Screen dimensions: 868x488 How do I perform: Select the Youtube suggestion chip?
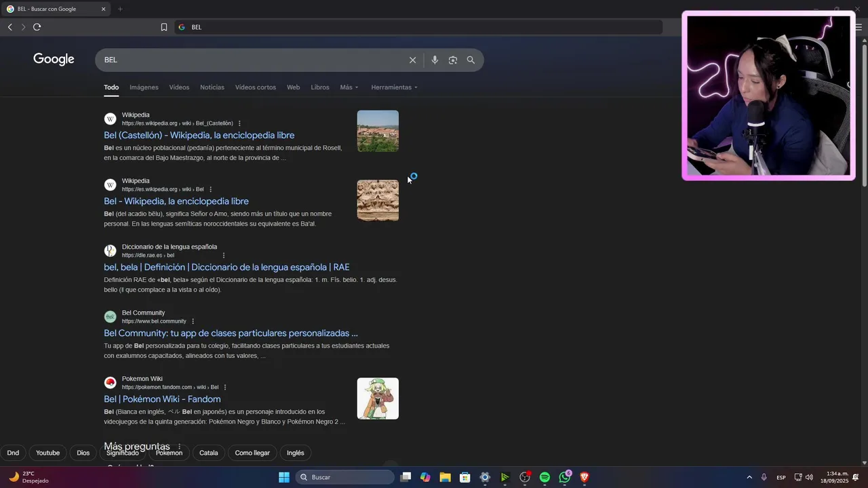(x=47, y=453)
